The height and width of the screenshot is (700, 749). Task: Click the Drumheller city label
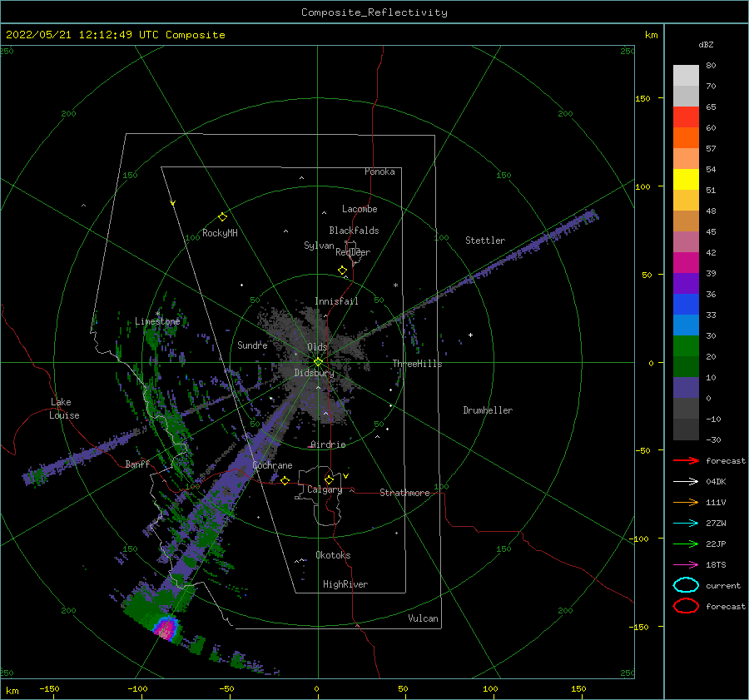click(x=488, y=410)
